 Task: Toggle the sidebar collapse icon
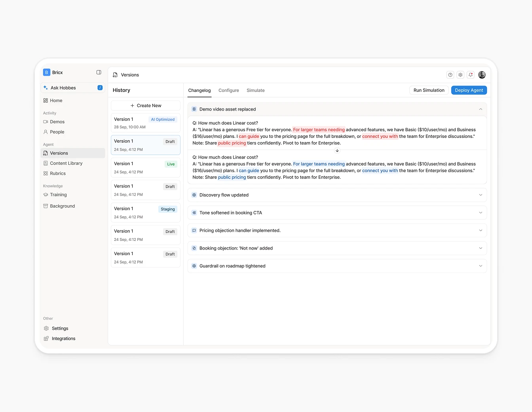99,72
